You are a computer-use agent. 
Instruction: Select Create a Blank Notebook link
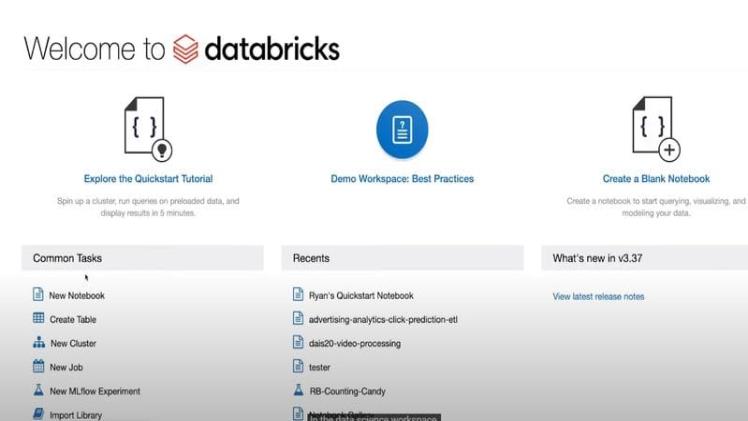tap(656, 179)
